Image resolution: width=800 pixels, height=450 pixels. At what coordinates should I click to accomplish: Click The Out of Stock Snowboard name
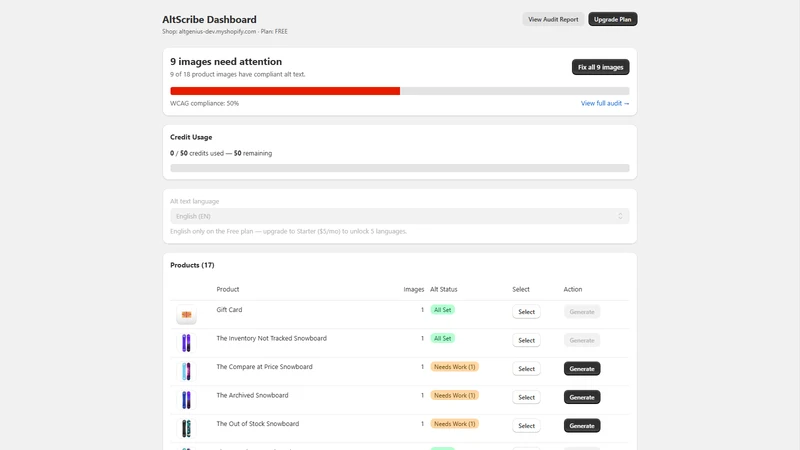coord(258,424)
